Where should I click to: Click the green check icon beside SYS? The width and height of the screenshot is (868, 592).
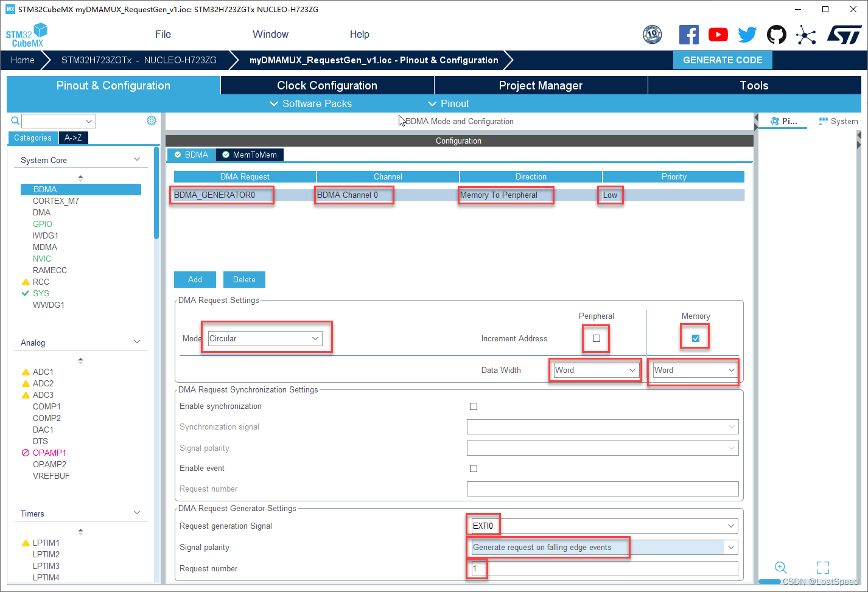tap(26, 293)
